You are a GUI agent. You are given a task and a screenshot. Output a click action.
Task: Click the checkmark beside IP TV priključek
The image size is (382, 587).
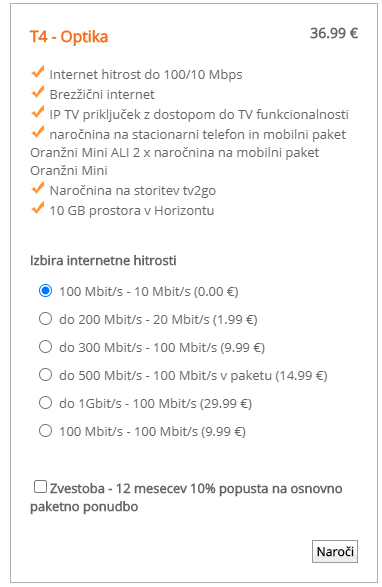[x=38, y=112]
